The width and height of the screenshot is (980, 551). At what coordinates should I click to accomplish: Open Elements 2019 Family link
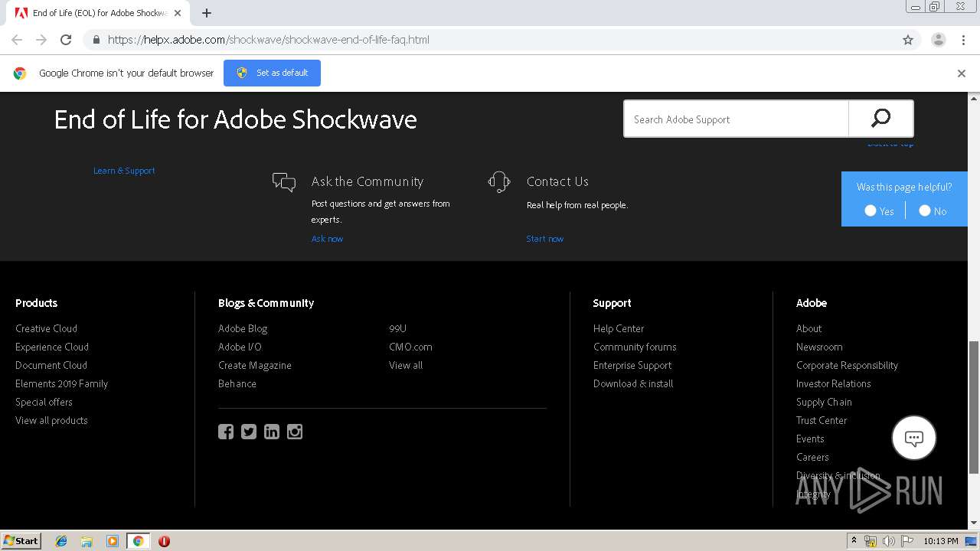pyautogui.click(x=61, y=383)
